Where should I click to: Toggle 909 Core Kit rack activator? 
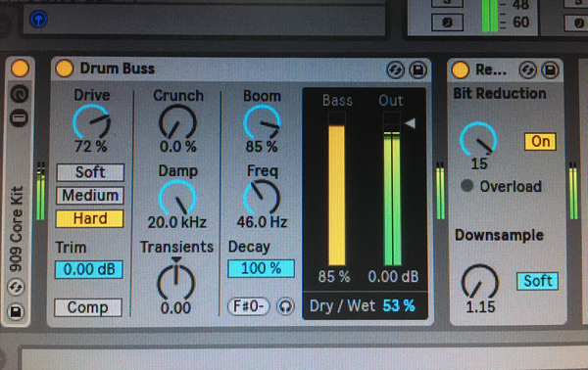tap(20, 69)
